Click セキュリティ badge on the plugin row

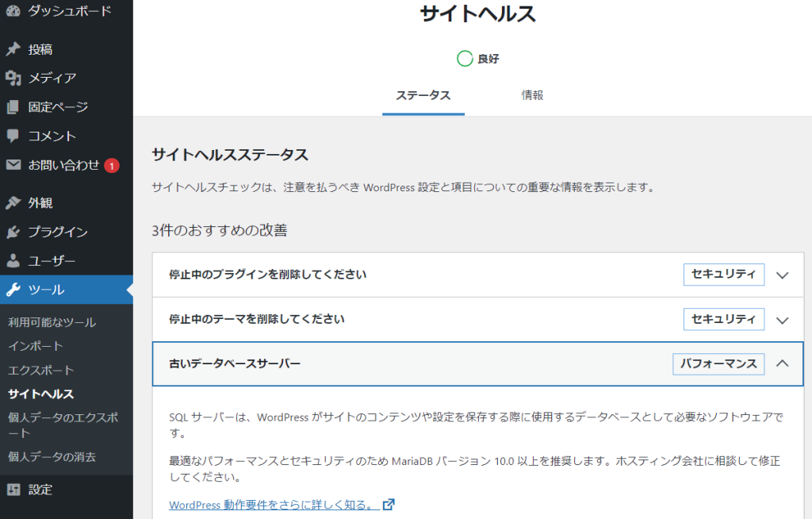click(723, 275)
